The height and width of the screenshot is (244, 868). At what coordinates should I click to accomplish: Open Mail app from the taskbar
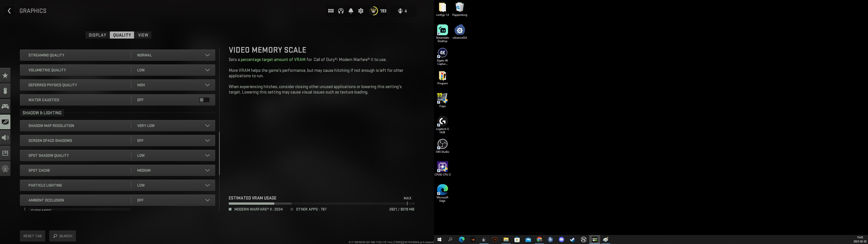click(x=528, y=240)
